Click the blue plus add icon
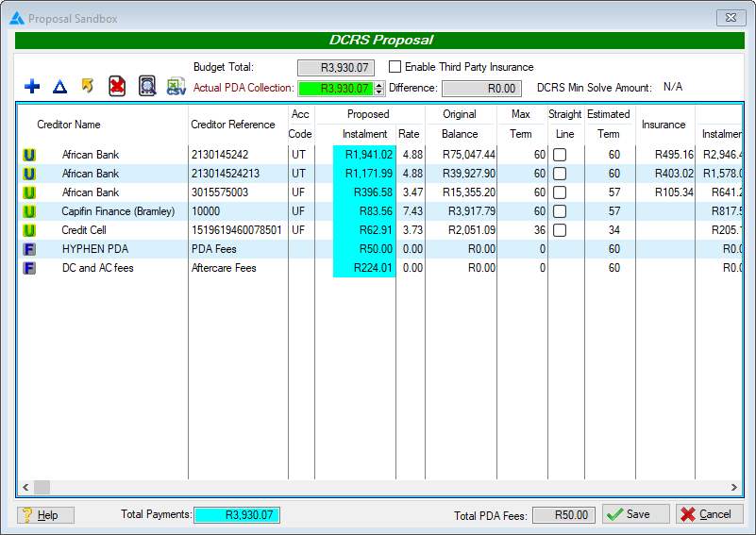The width and height of the screenshot is (756, 535). (32, 87)
